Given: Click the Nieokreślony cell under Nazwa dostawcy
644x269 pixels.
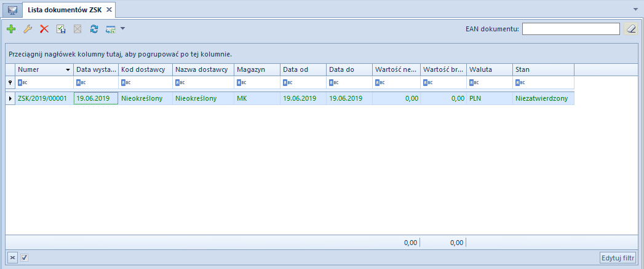Looking at the screenshot, I should pyautogui.click(x=204, y=98).
